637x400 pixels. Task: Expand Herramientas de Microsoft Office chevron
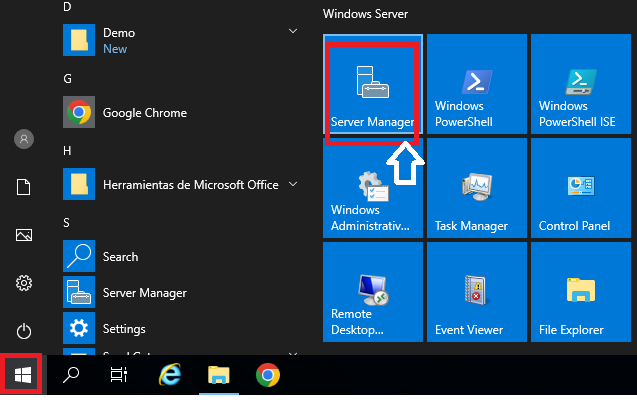[293, 184]
